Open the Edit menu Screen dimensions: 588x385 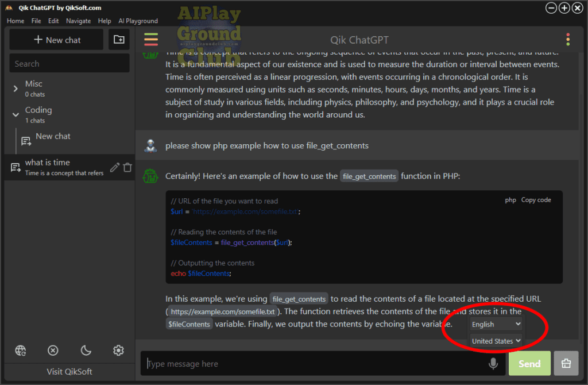click(53, 21)
